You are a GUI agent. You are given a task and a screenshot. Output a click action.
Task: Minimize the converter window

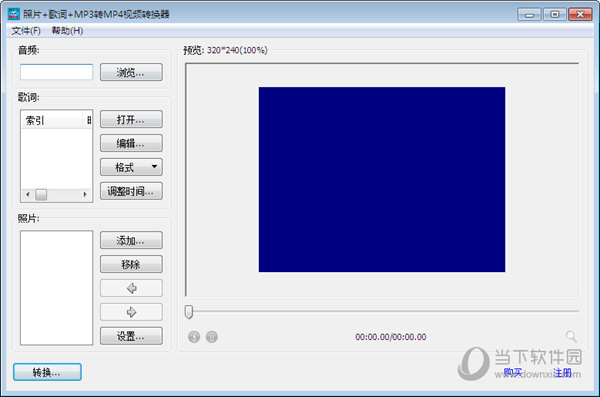[529, 15]
